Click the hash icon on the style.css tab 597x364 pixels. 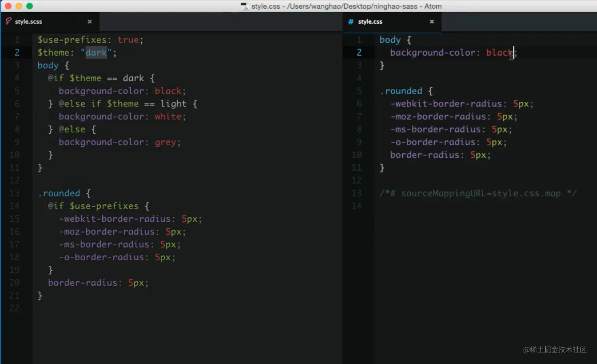point(351,22)
